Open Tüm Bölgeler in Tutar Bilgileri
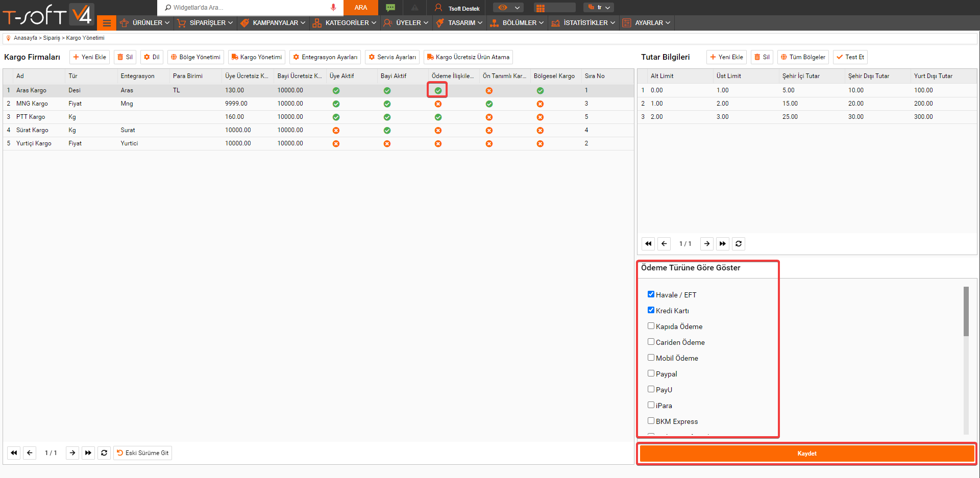 803,57
